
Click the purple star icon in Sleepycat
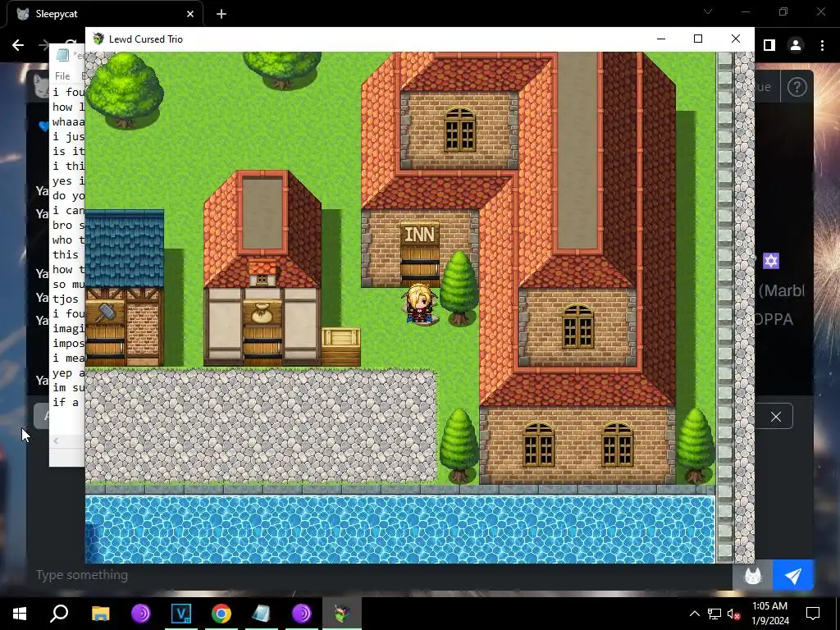tap(770, 261)
